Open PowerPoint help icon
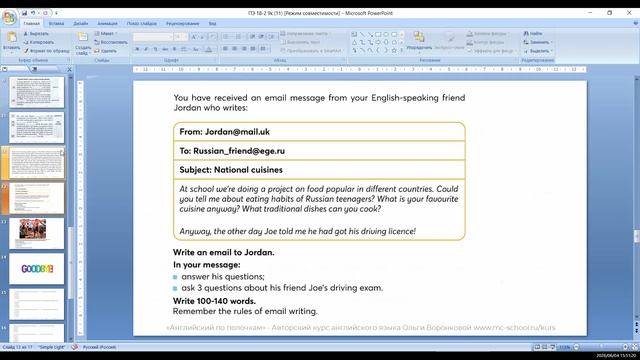 tap(635, 23)
